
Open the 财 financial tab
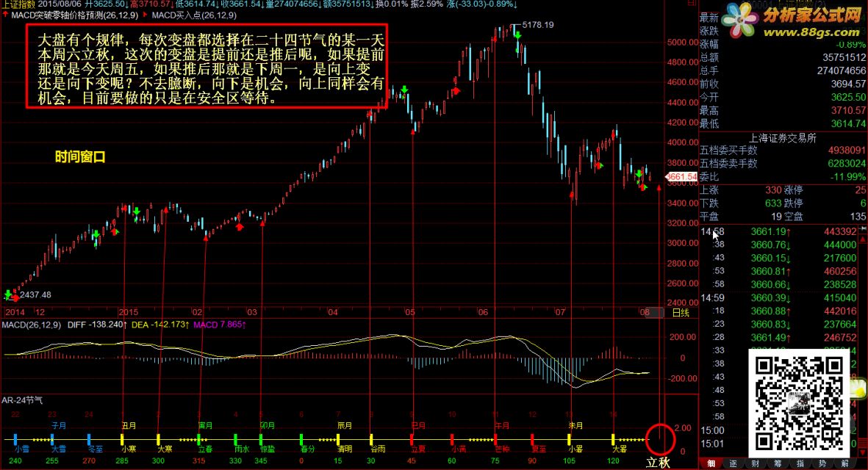pos(755,463)
